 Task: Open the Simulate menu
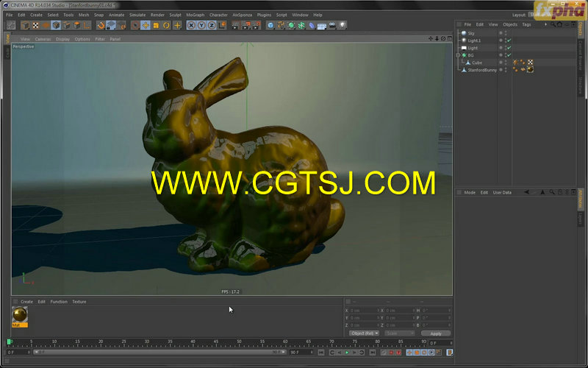[x=137, y=15]
